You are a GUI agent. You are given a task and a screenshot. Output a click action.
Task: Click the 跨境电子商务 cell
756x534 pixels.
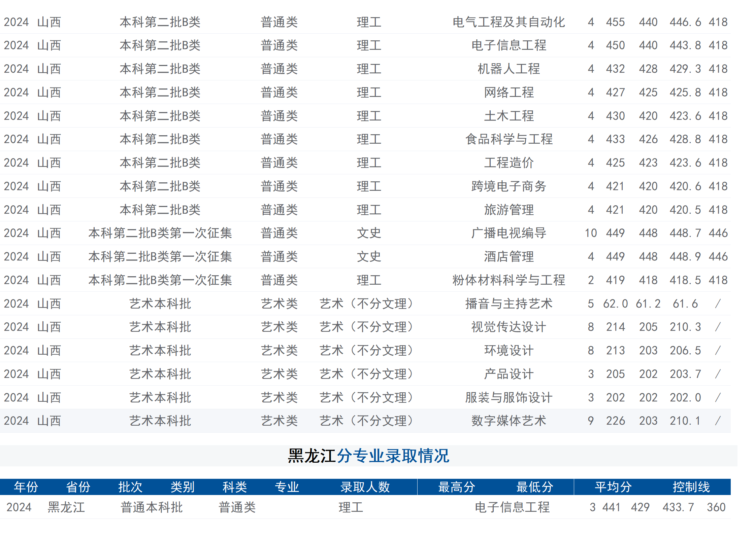pos(509,186)
